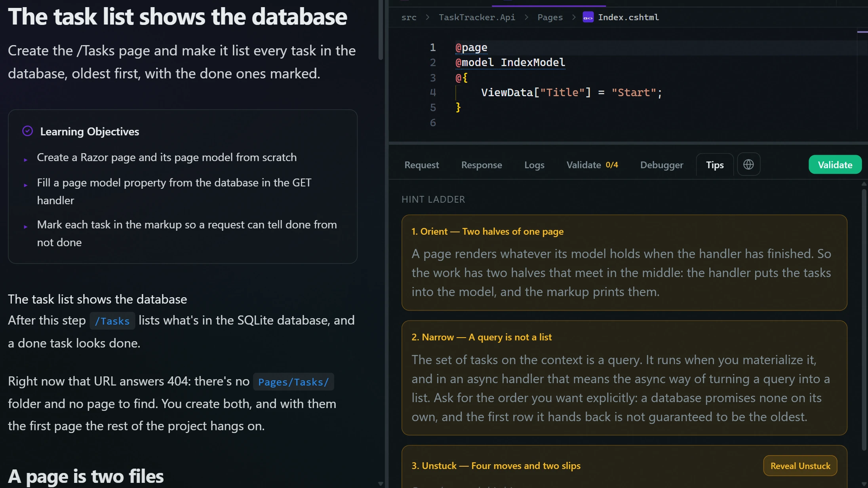Click the globe language icon
Viewport: 868px width, 488px height.
748,165
